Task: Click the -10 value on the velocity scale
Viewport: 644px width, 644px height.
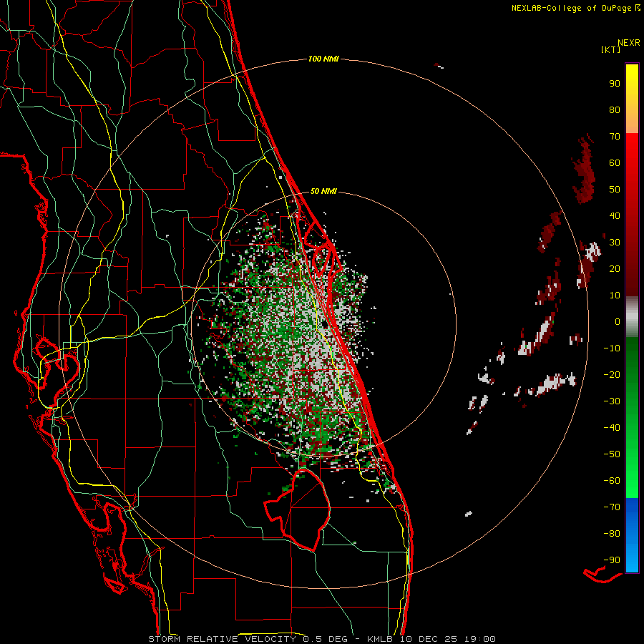Action: (612, 348)
